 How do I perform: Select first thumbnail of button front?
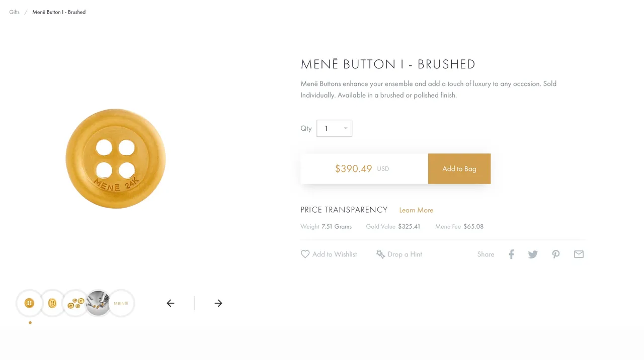point(30,303)
